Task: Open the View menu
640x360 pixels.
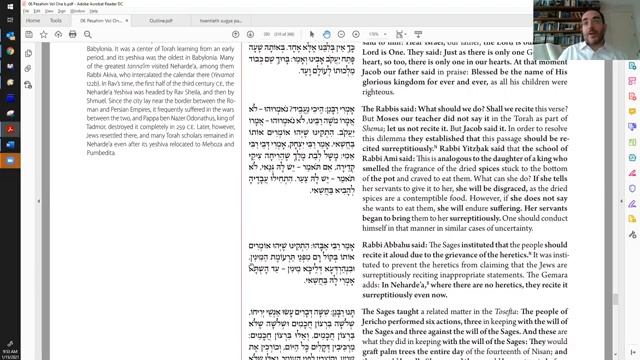Action: point(49,11)
